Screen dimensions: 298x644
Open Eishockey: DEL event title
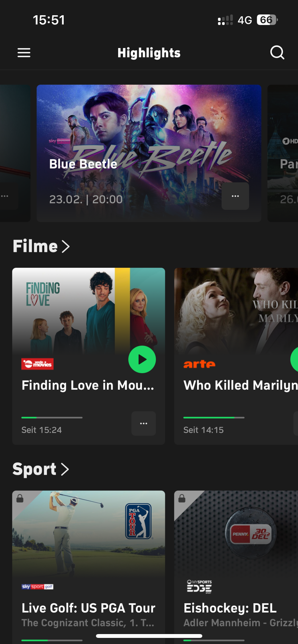click(230, 608)
